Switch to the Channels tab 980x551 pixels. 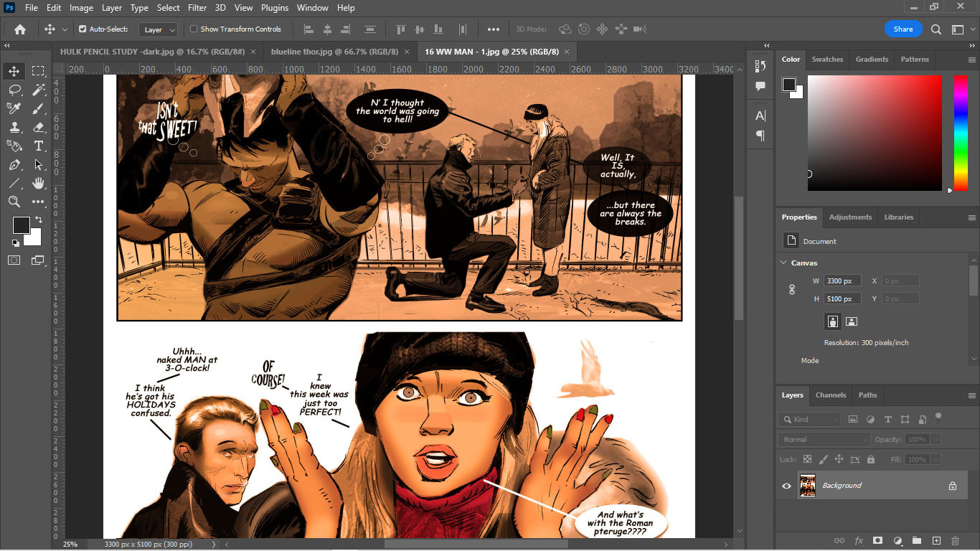pos(831,395)
